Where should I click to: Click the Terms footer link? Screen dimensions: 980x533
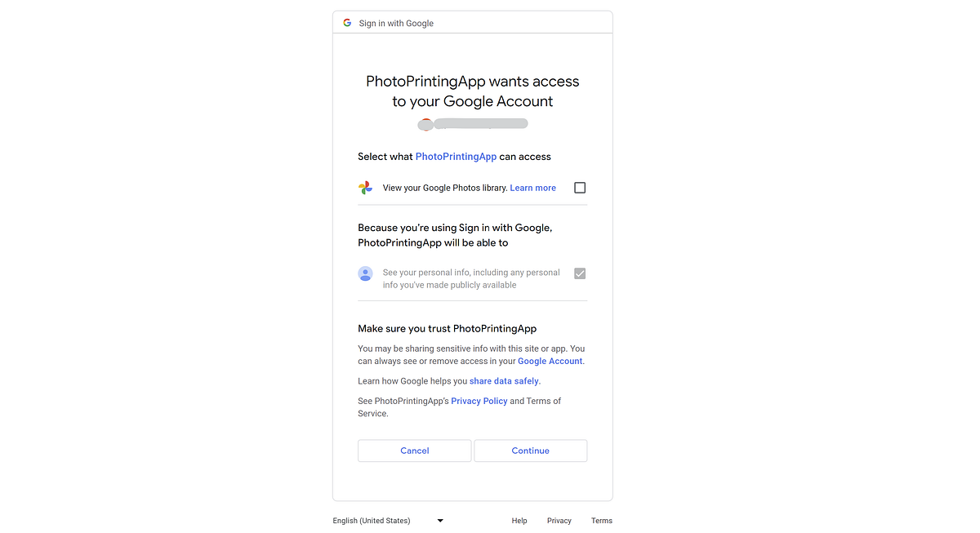tap(602, 520)
